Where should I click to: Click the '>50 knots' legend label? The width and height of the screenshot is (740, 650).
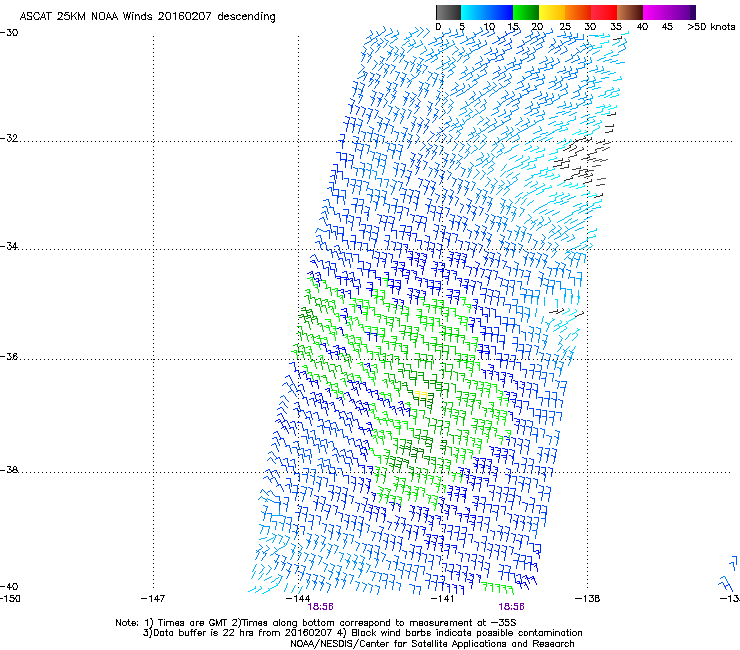(x=711, y=27)
